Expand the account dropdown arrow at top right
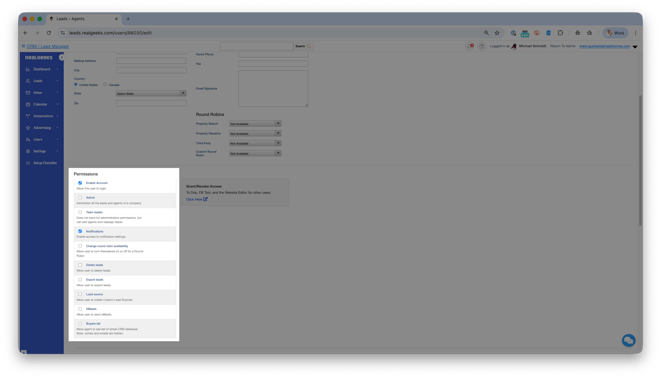661x378 pixels. [635, 47]
